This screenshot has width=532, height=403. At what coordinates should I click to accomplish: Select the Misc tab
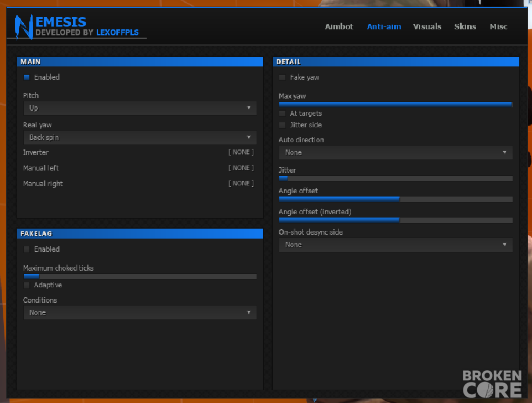pos(498,27)
